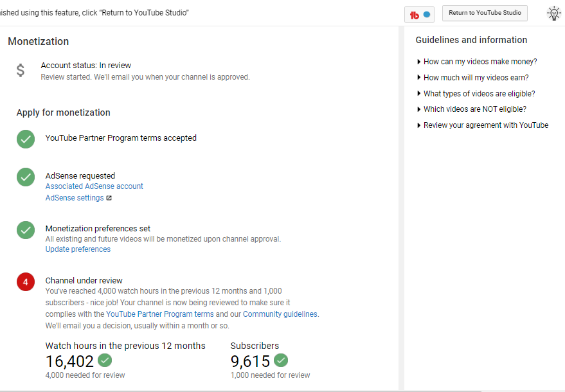Open the YouTube Partner Program terms link
Image resolution: width=565 pixels, height=392 pixels.
[160, 314]
